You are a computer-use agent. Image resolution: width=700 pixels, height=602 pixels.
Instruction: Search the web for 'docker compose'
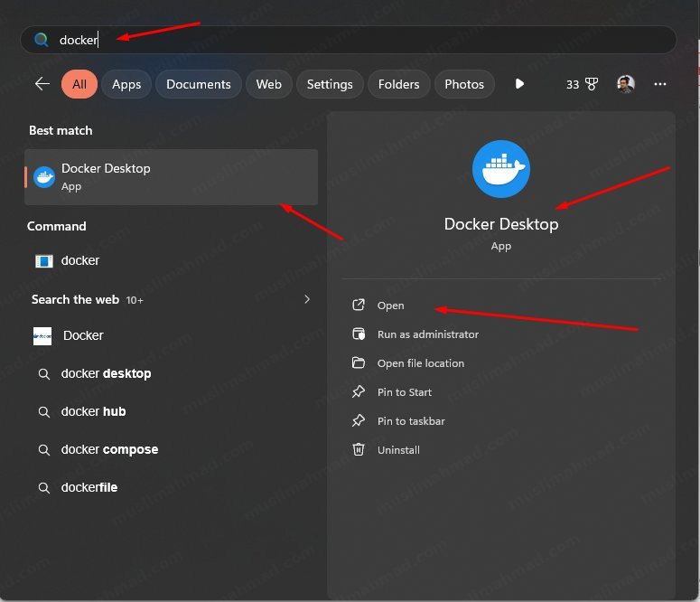click(171, 449)
